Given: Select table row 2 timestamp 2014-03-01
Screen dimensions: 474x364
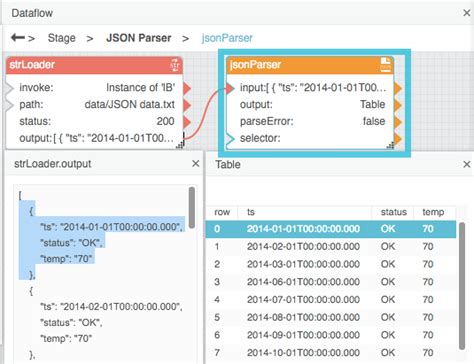Looking at the screenshot, I should pyautogui.click(x=303, y=264).
